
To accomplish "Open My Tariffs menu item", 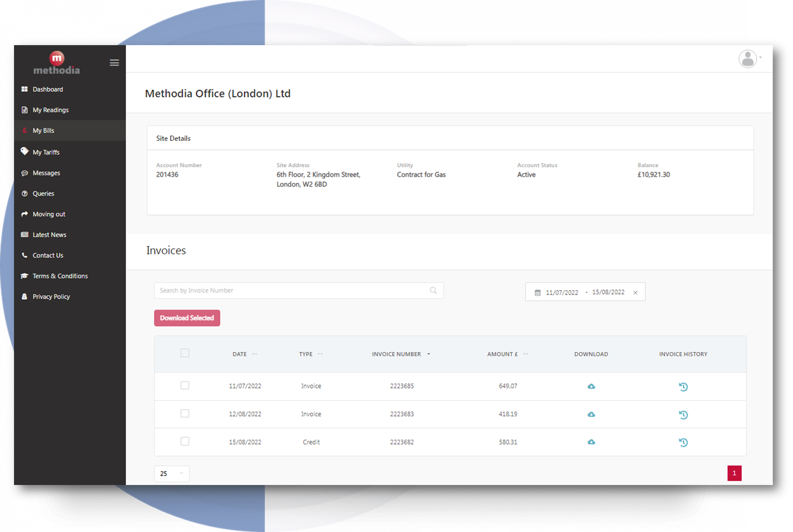I will click(70, 152).
